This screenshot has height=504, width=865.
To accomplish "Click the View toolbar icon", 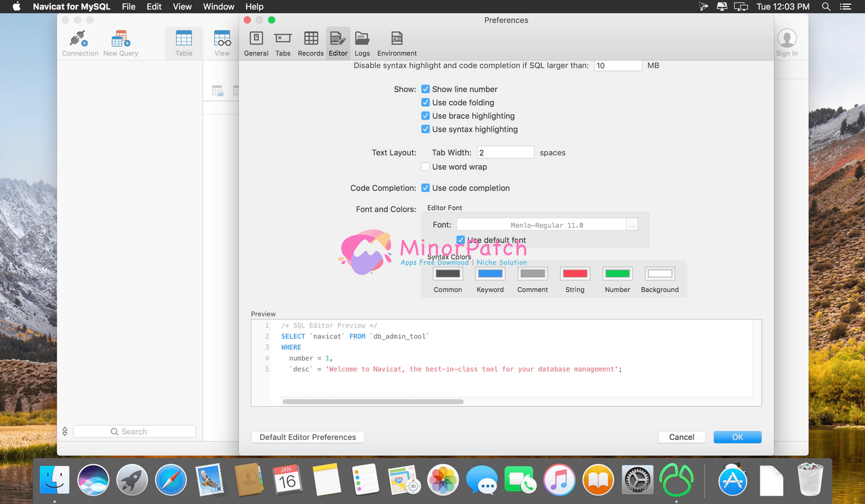I will click(x=222, y=43).
